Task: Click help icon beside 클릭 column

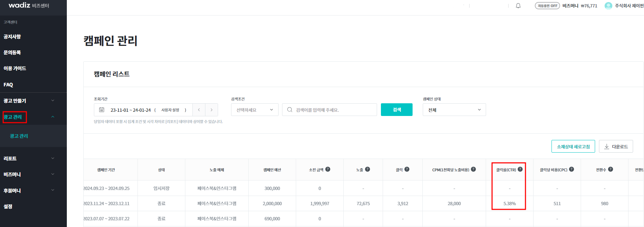Action: click(x=407, y=169)
